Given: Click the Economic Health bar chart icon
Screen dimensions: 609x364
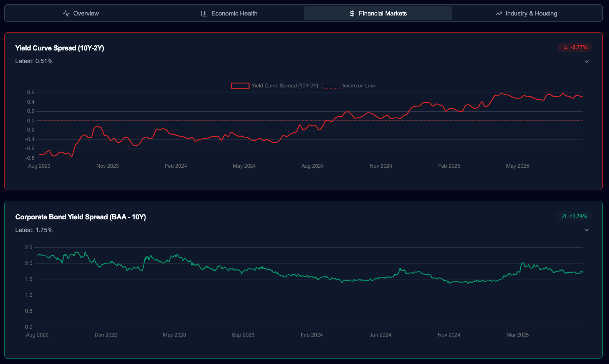Looking at the screenshot, I should 204,14.
